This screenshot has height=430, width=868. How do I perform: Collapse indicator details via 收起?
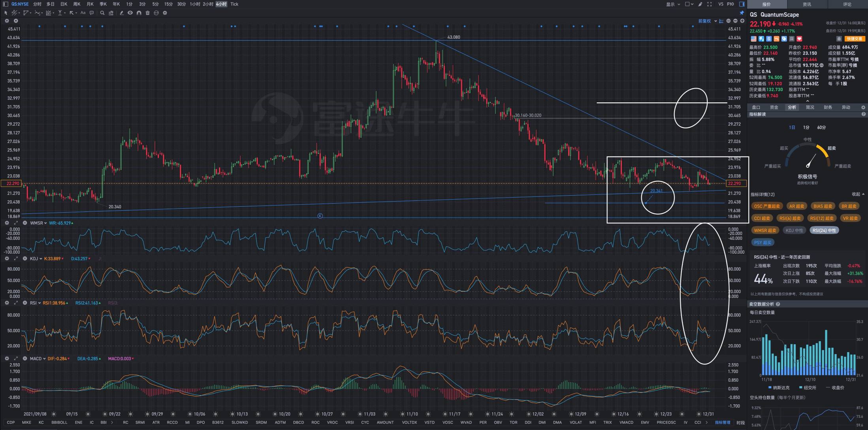858,194
